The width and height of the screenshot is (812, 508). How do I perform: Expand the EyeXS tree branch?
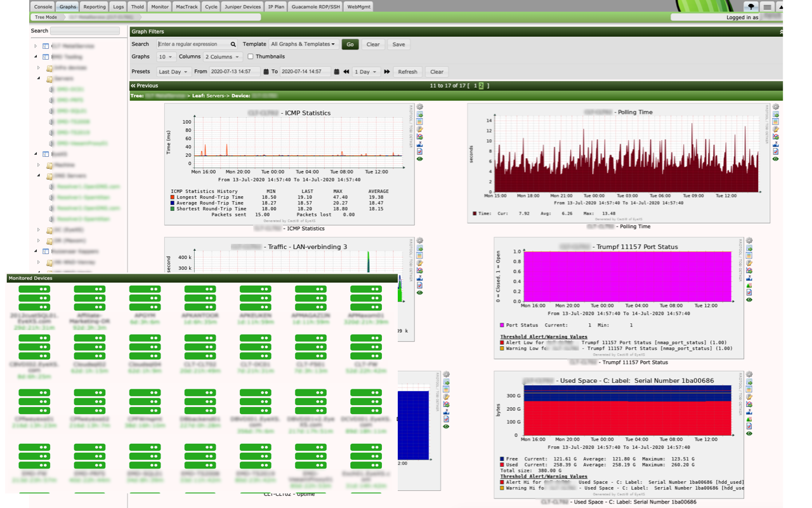coord(36,154)
